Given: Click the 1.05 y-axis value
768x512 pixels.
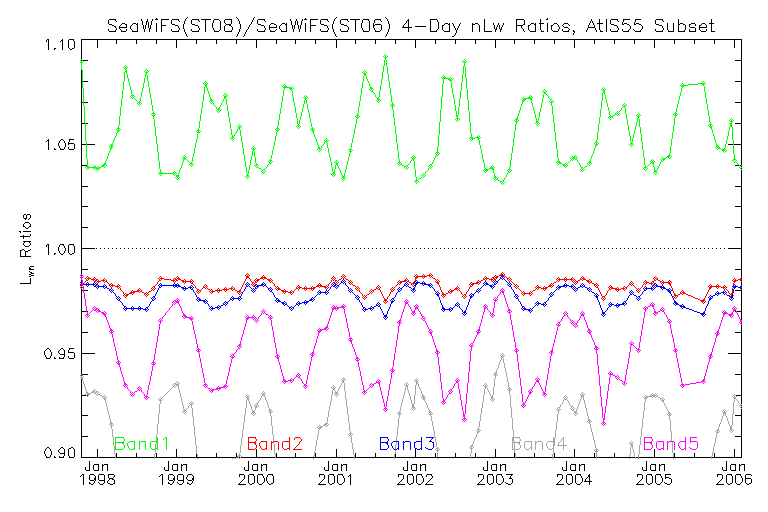Looking at the screenshot, I should (60, 145).
